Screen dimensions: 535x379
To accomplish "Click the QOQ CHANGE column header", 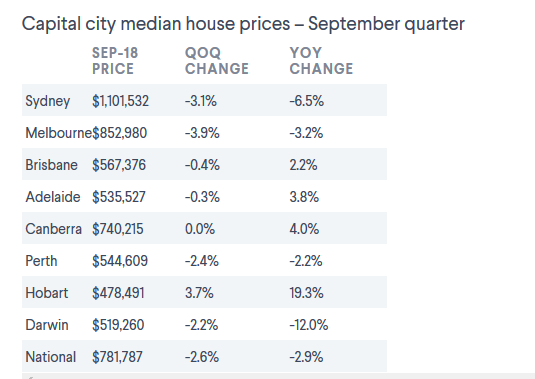I will [217, 61].
